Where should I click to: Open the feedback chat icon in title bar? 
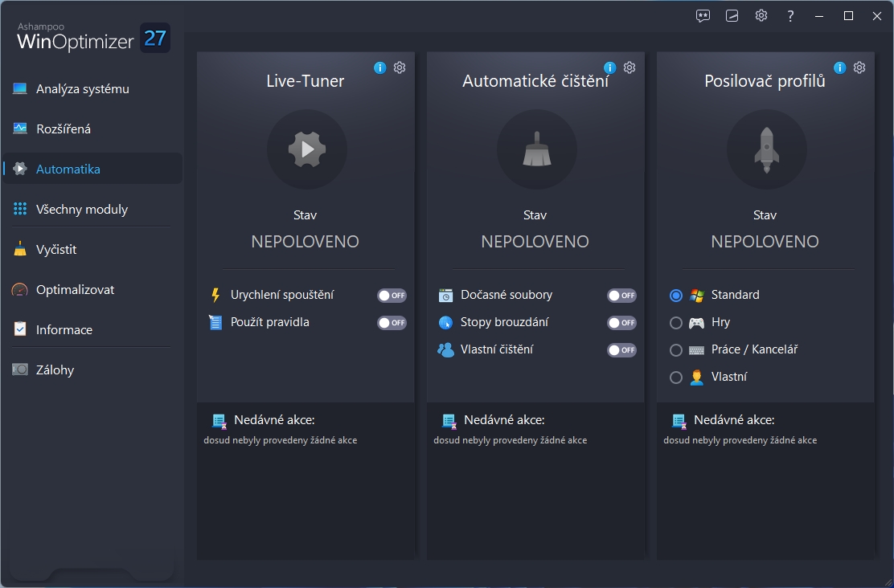(x=703, y=16)
